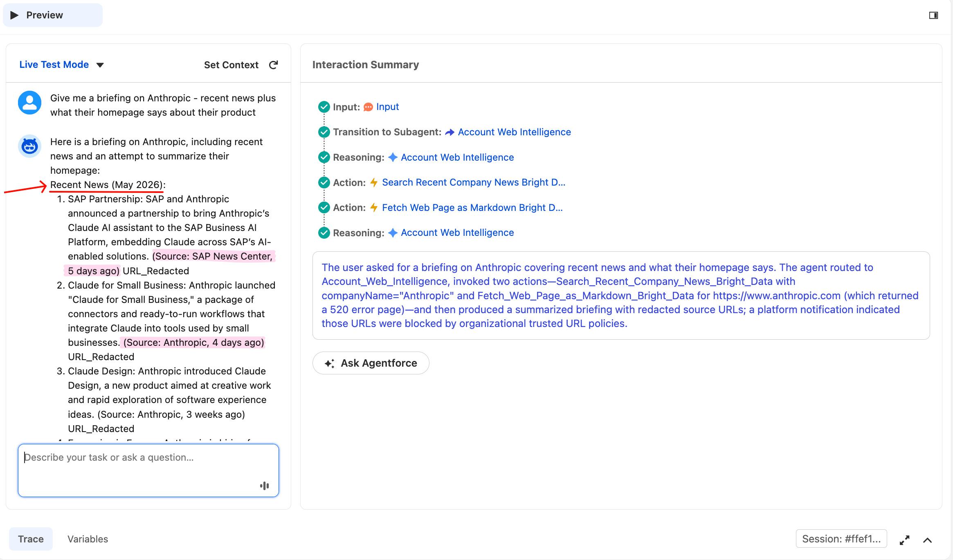Click the green check next to Input
Viewport: 953px width, 560px height.
[324, 107]
